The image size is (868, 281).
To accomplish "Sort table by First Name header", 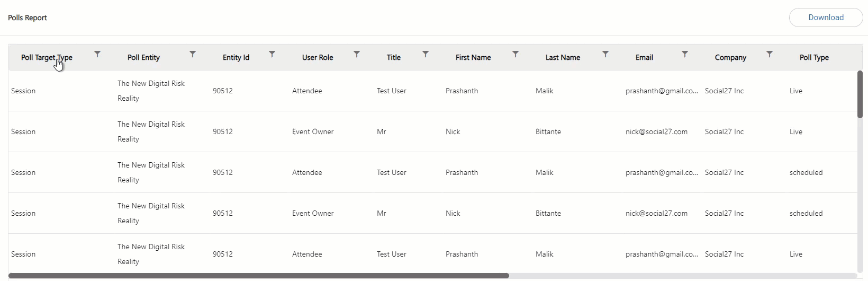I will [x=473, y=57].
